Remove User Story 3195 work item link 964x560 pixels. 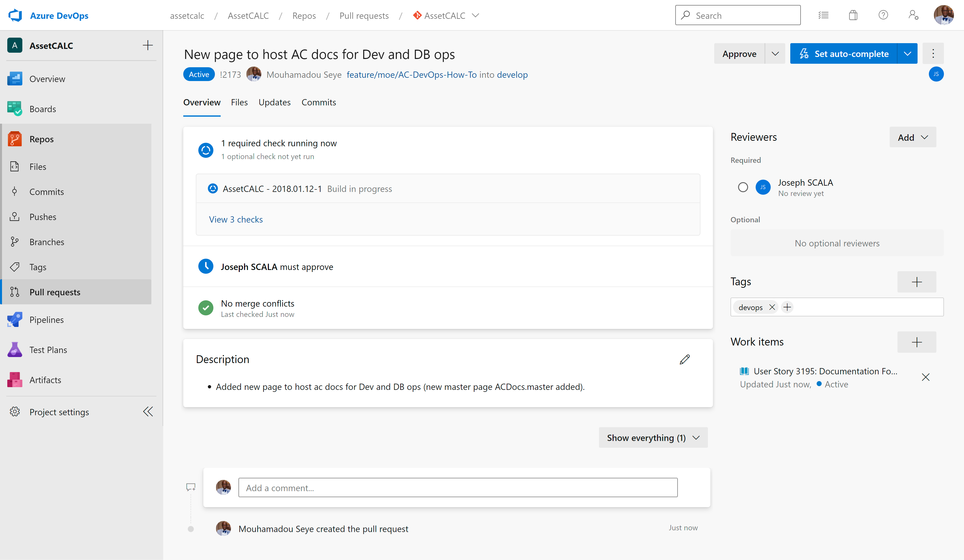(926, 378)
